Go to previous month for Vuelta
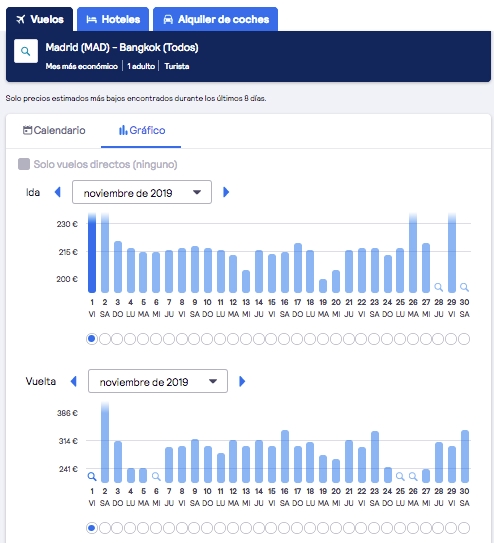The image size is (494, 543). pos(73,381)
